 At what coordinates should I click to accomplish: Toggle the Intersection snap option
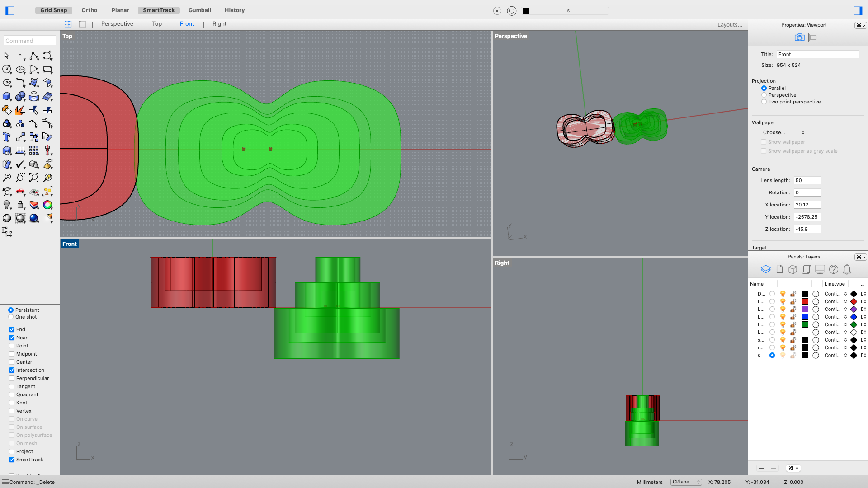point(12,370)
